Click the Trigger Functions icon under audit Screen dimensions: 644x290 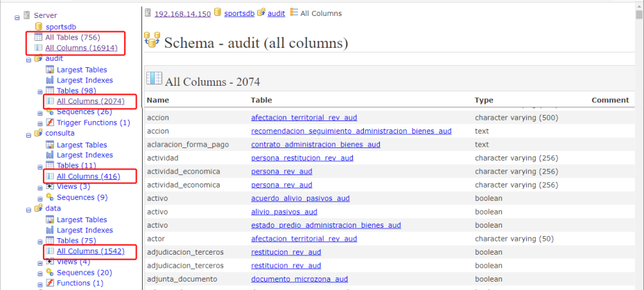point(50,123)
